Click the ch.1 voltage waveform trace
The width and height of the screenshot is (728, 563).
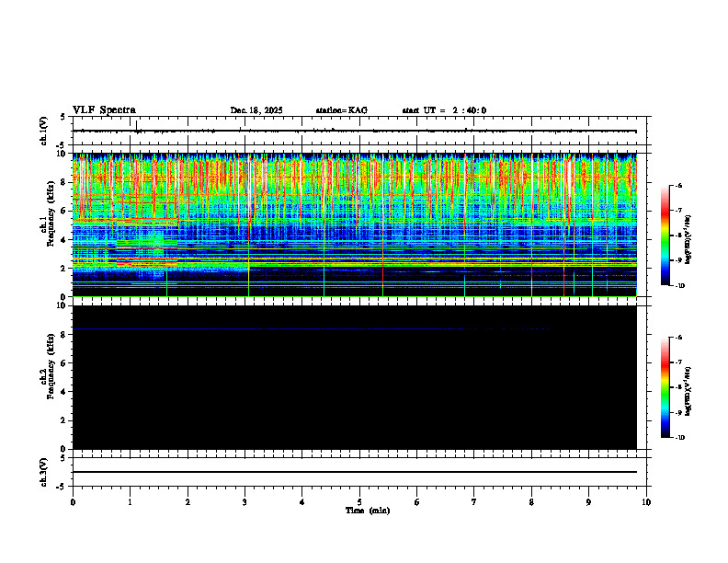(355, 131)
